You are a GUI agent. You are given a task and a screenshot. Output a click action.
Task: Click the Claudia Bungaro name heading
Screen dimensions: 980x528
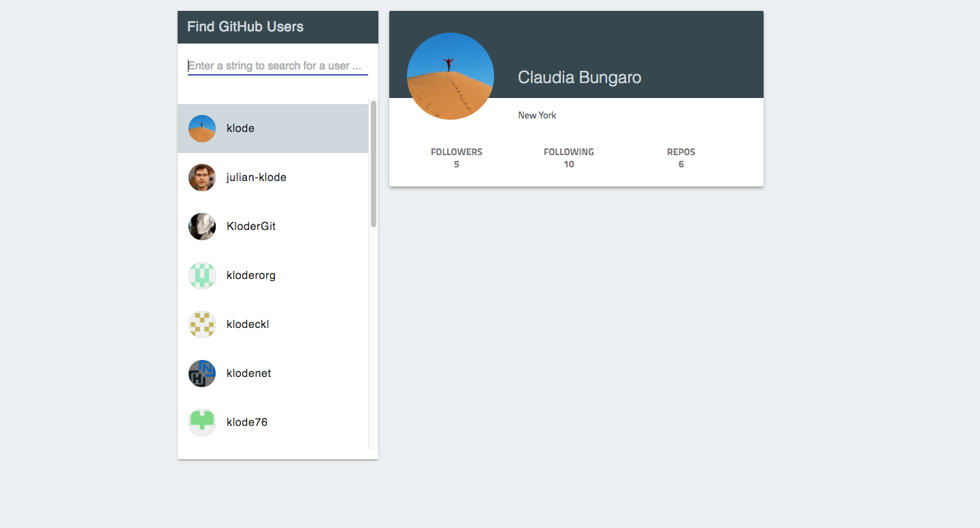[579, 78]
